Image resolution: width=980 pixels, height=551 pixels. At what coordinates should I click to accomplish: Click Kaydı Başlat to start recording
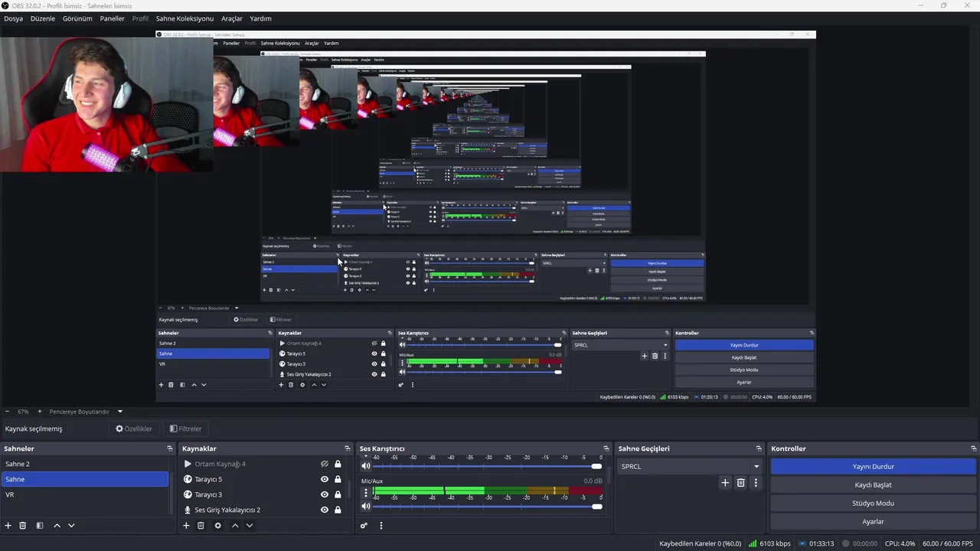click(874, 484)
